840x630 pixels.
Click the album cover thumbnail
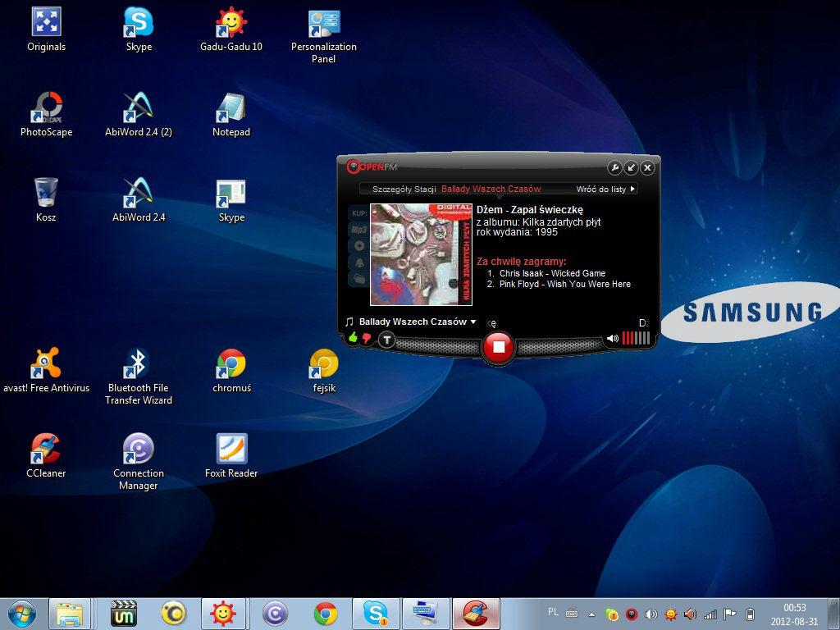421,254
